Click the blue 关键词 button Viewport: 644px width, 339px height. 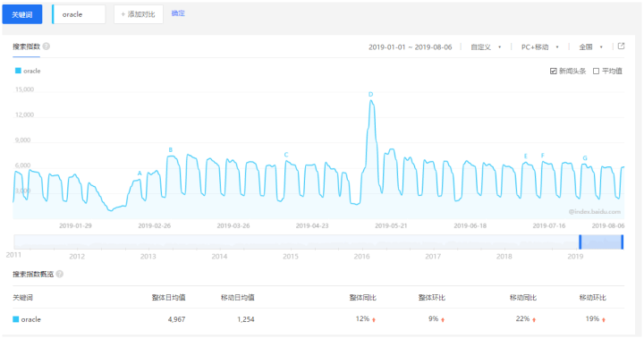click(x=22, y=14)
